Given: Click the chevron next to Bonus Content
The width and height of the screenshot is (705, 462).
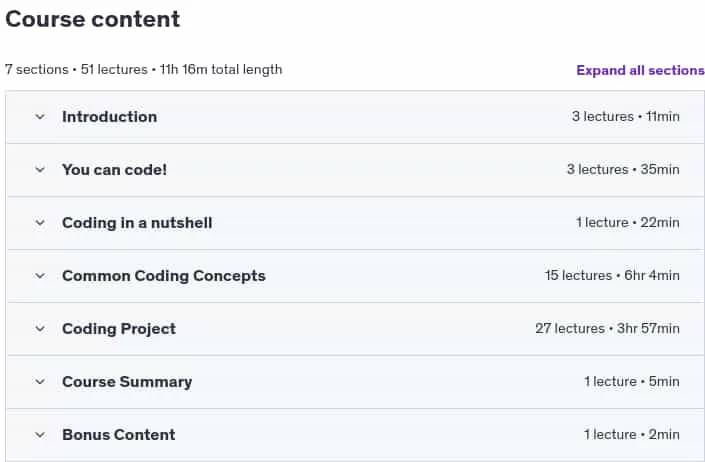Looking at the screenshot, I should (40, 435).
